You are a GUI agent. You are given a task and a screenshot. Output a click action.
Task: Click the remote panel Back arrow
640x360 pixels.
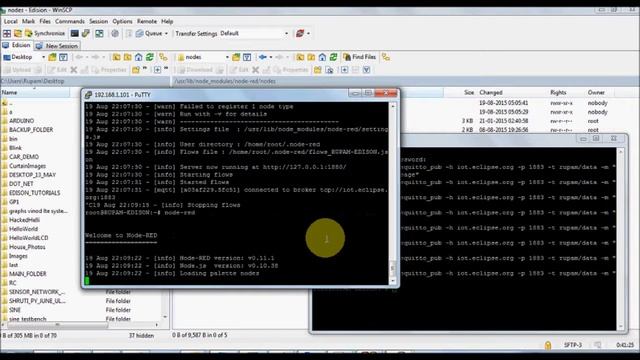[262, 57]
